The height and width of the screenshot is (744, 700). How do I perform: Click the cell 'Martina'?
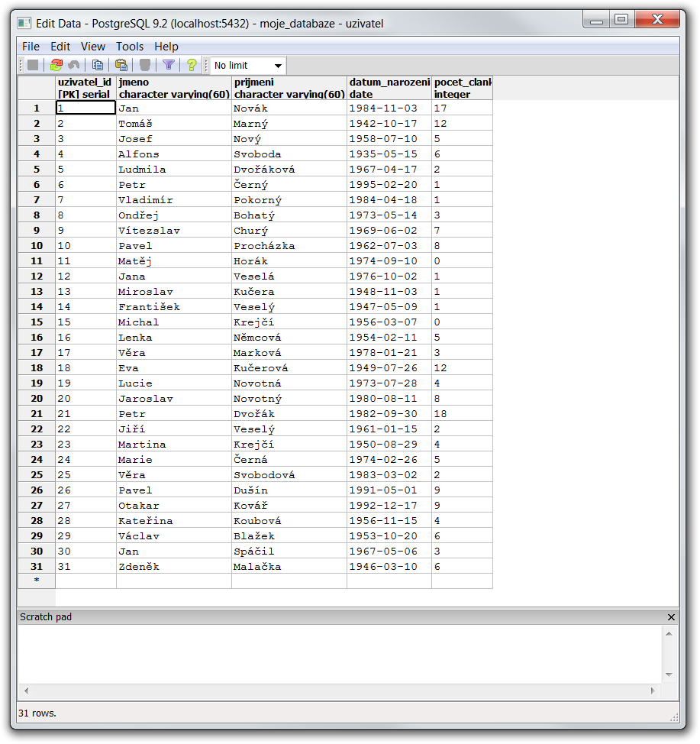[174, 444]
